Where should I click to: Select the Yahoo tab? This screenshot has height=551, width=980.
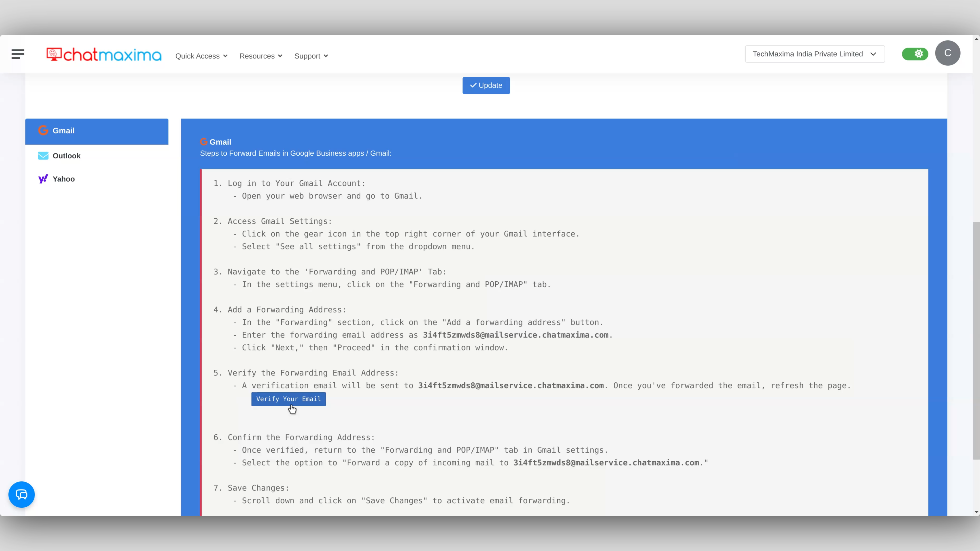pyautogui.click(x=97, y=179)
